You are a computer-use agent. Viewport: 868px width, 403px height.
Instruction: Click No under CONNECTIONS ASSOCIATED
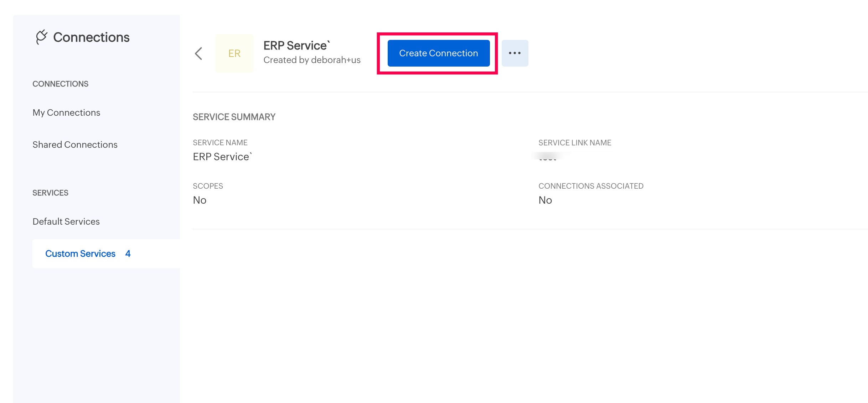(545, 200)
